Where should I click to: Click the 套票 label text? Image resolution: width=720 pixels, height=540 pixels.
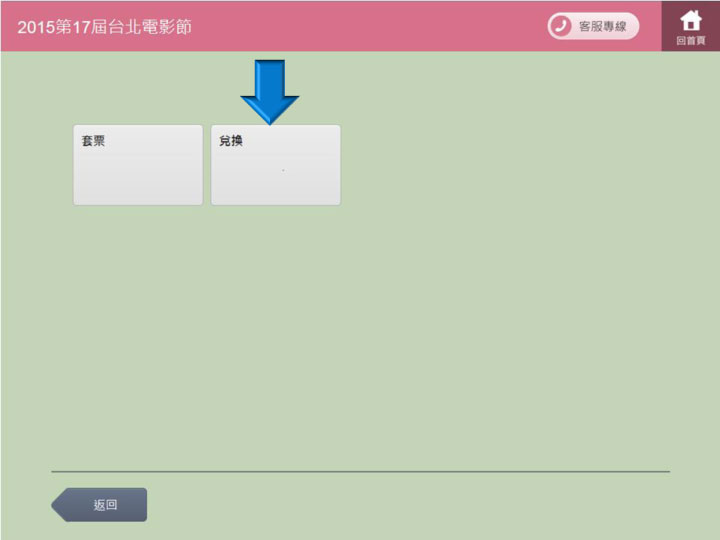coord(93,141)
